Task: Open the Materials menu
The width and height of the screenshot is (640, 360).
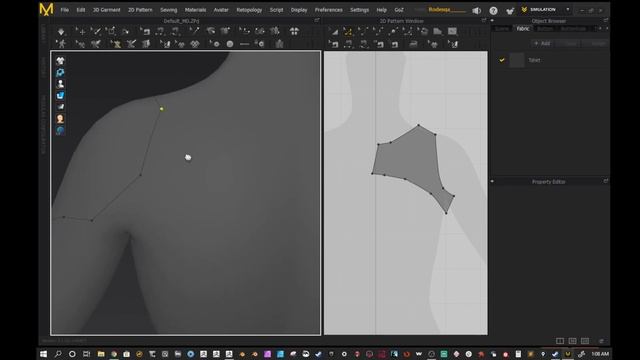Action: coord(196,10)
